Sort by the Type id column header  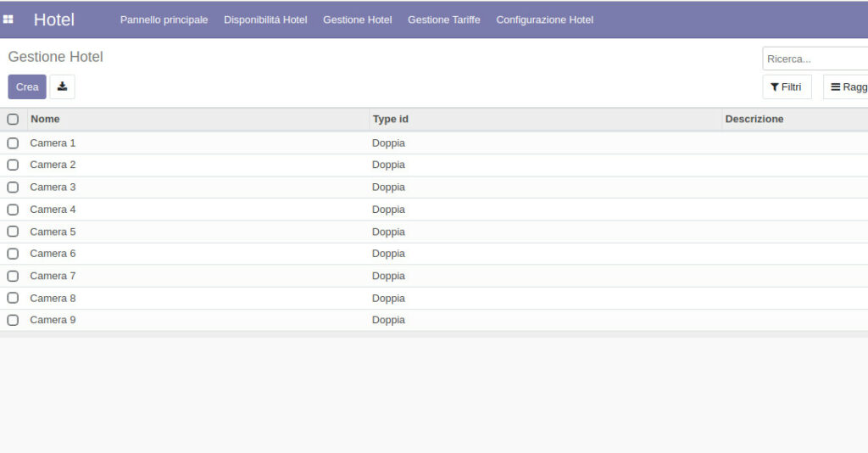click(x=391, y=120)
